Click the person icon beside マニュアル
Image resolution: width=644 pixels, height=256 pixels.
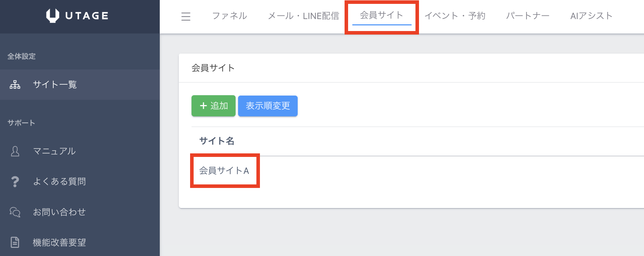pyautogui.click(x=15, y=151)
